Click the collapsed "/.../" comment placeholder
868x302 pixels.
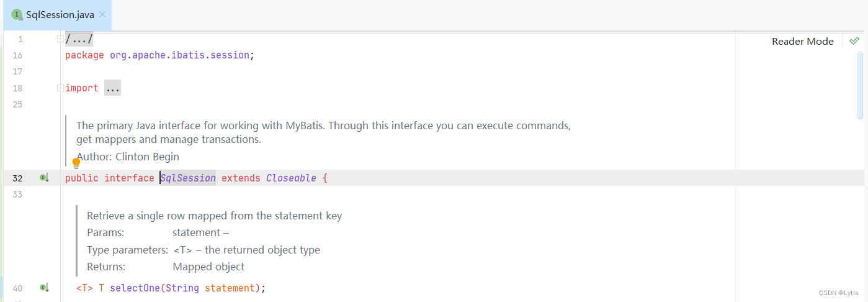pyautogui.click(x=79, y=39)
